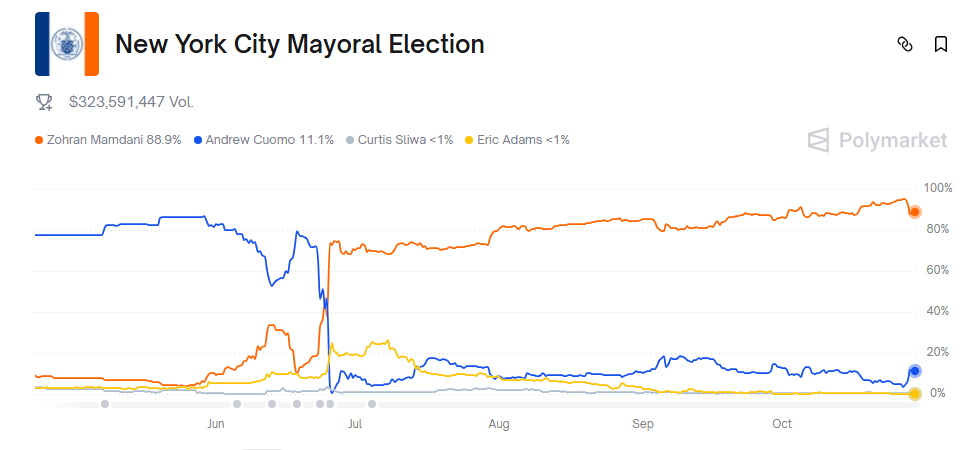Image resolution: width=964 pixels, height=450 pixels.
Task: Click the blue endpoint marker on Cuomo line
Action: tap(914, 371)
